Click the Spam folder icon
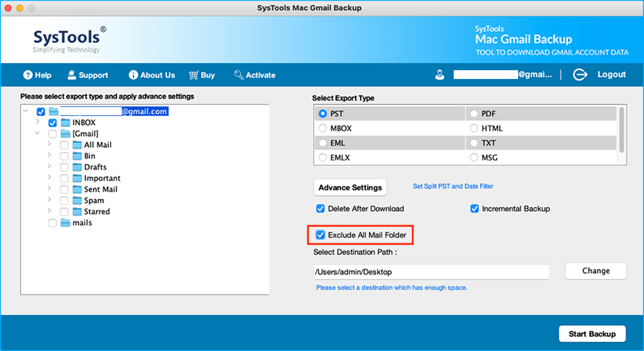 click(x=77, y=200)
